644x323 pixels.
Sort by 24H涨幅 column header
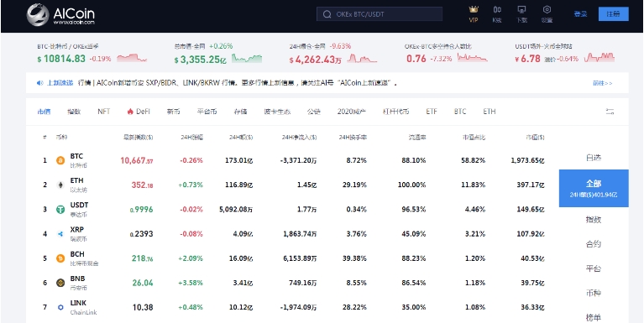point(191,138)
